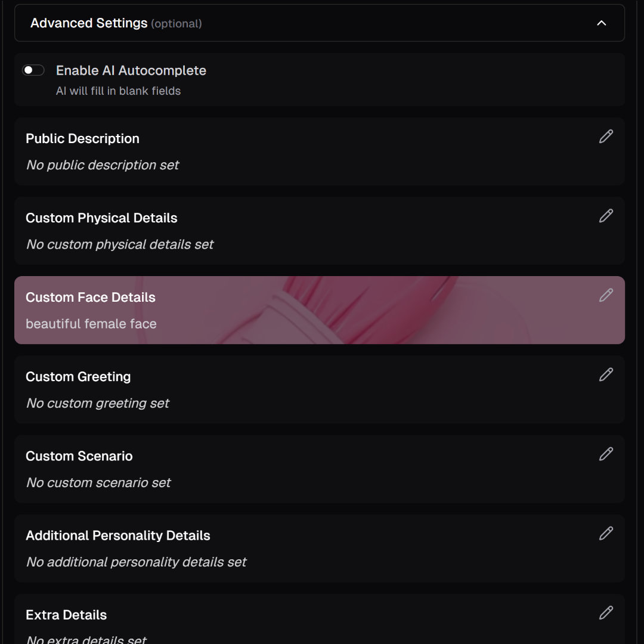The width and height of the screenshot is (644, 644).
Task: Click 'No additional personality details set' text
Action: click(137, 562)
